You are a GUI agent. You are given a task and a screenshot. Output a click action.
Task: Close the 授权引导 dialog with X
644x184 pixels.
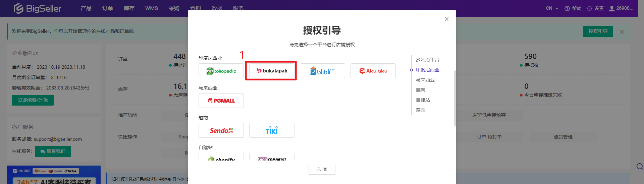click(446, 19)
